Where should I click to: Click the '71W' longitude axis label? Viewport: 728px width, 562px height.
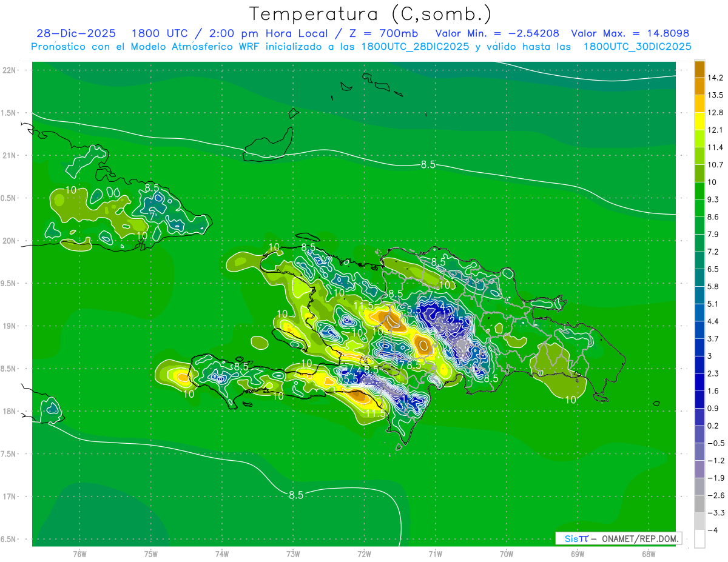[x=435, y=554]
